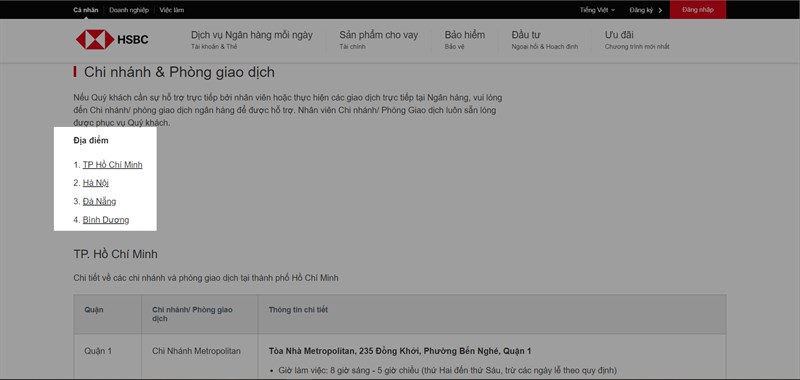Switch to the Doanh nghiệp tab
This screenshot has width=800, height=380.
[x=129, y=10]
